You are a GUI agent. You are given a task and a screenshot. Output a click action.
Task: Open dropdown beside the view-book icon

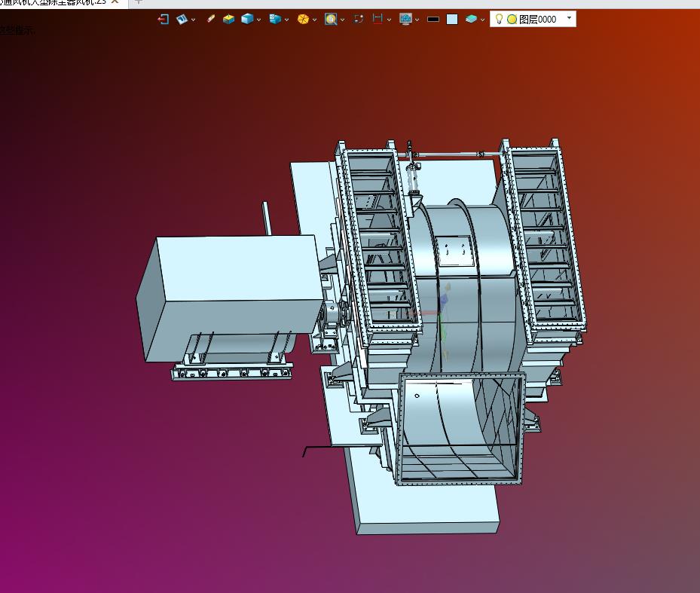tap(194, 20)
